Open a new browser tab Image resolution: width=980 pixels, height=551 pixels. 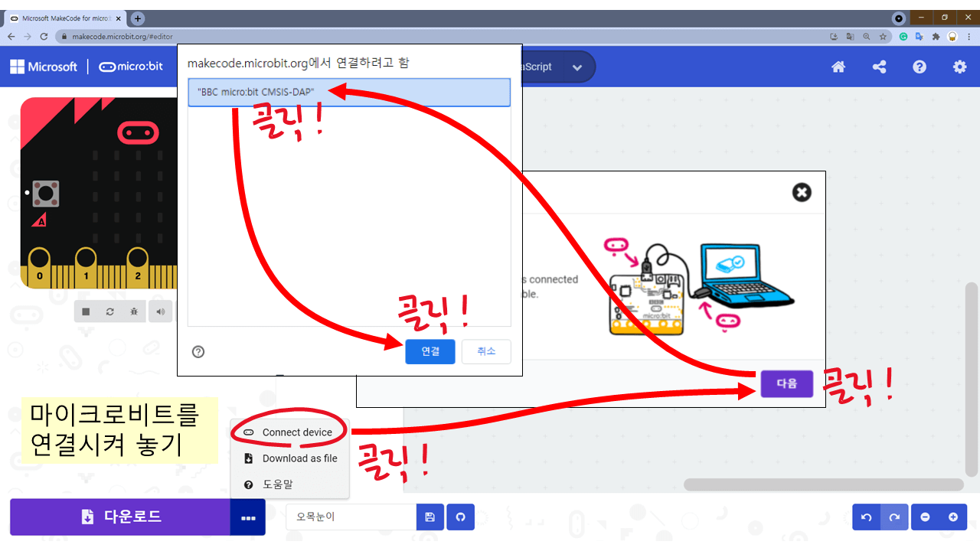(x=138, y=18)
